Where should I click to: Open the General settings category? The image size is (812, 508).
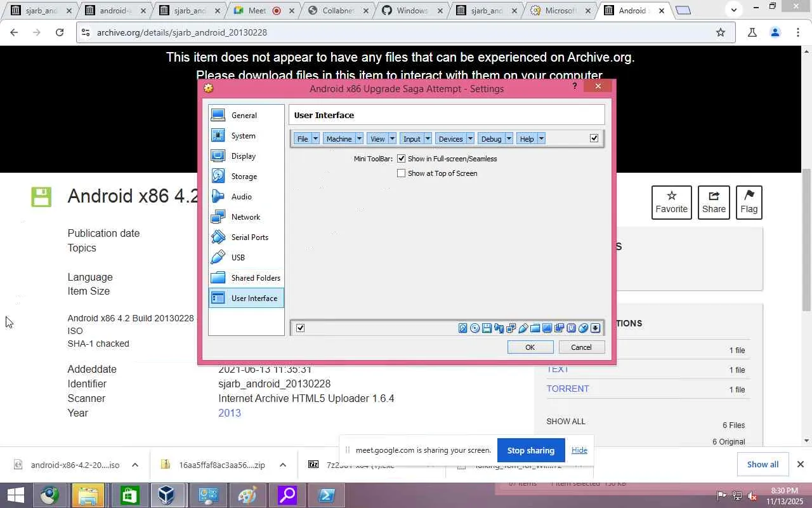(246, 116)
